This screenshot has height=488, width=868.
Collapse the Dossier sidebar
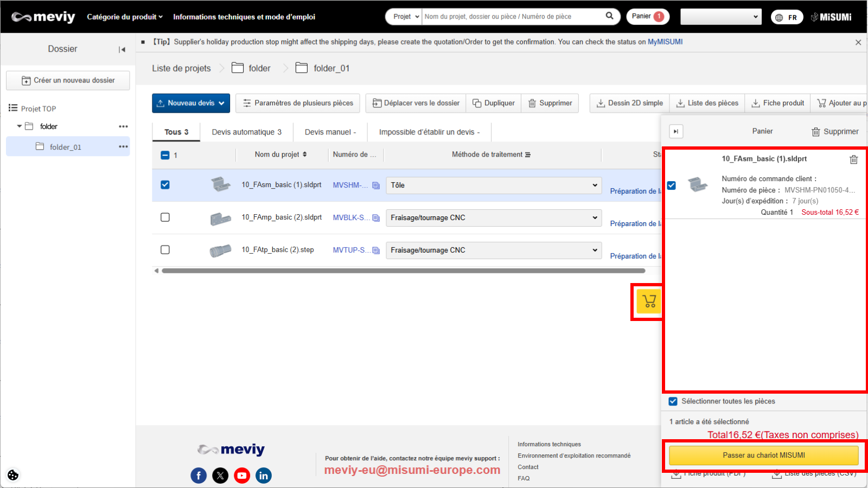click(122, 49)
